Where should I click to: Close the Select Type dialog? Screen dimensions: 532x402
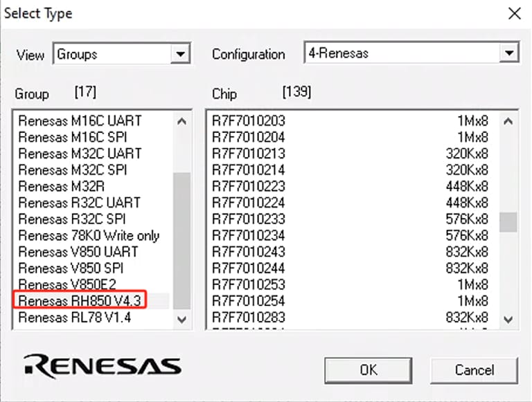pyautogui.click(x=514, y=13)
